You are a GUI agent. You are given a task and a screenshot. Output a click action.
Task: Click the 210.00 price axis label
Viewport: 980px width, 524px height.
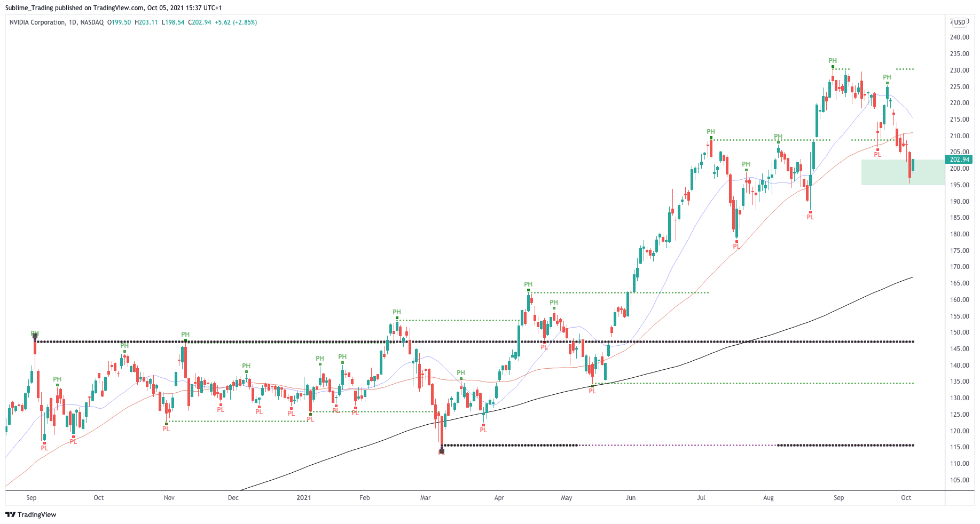pos(959,136)
